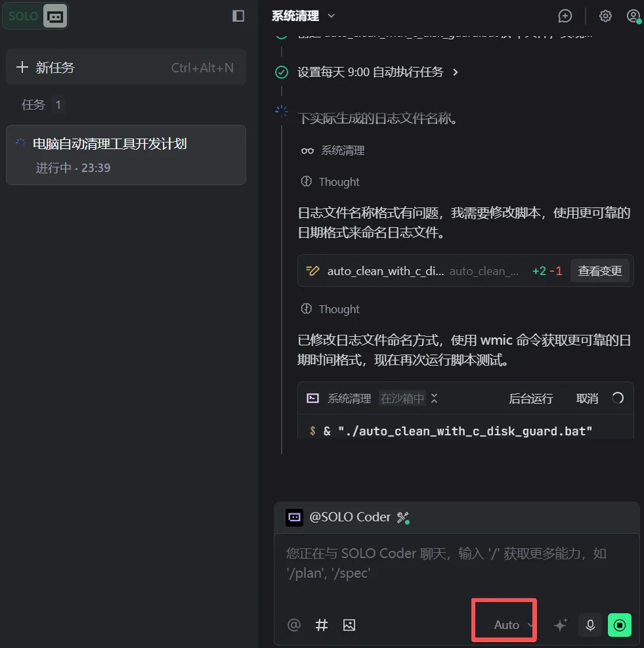Click the # context reference icon
Image resolution: width=644 pixels, height=648 pixels.
(322, 625)
